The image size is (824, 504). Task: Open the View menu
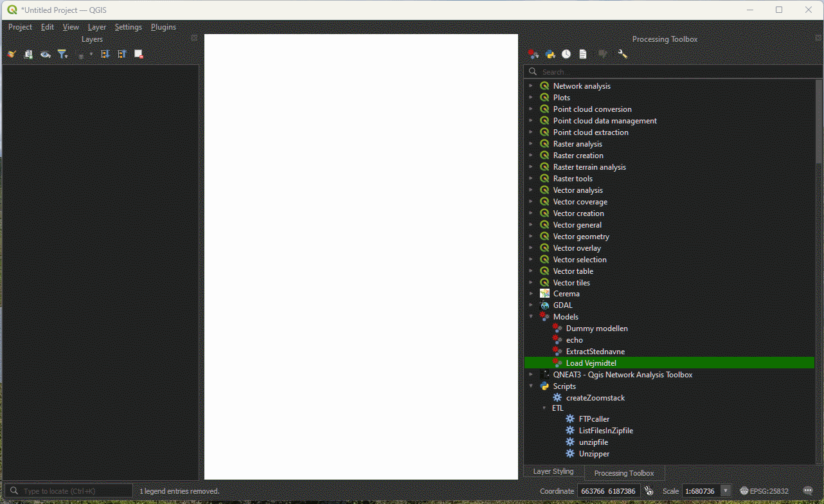coord(71,27)
